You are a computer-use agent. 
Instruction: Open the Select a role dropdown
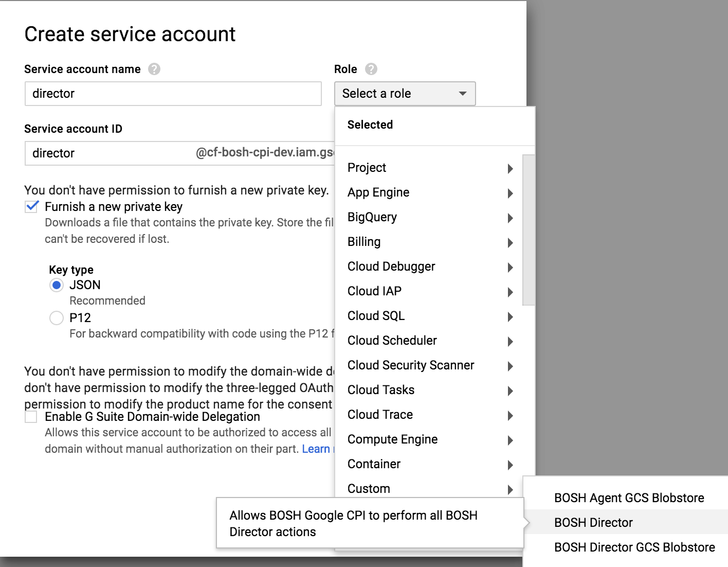coord(405,94)
